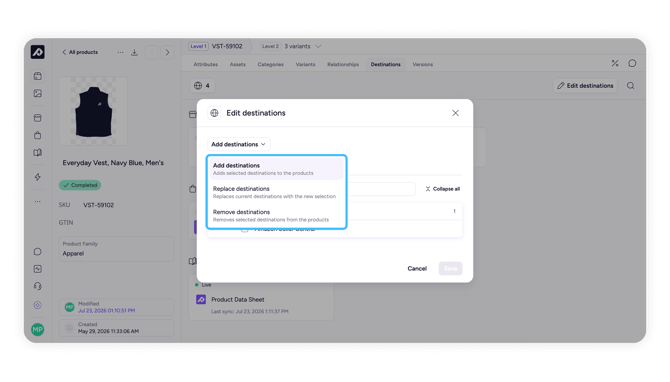Click the search field in the dialog

point(381,189)
